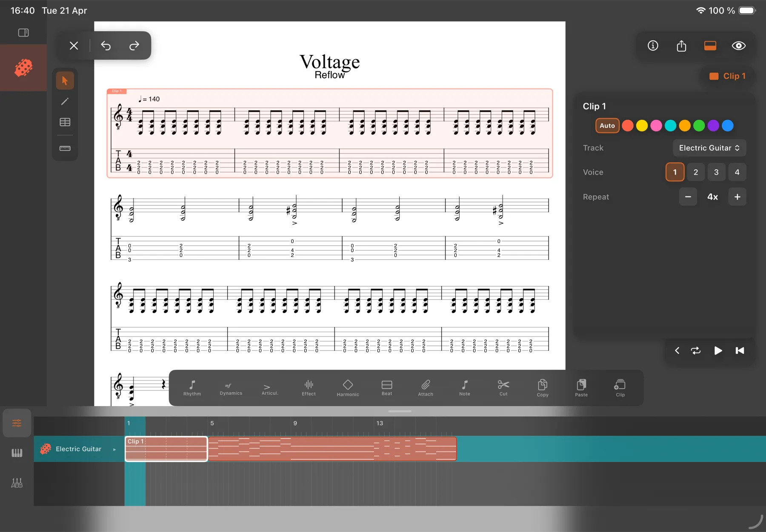Choose the red colour swatch
The width and height of the screenshot is (766, 532).
coord(628,125)
